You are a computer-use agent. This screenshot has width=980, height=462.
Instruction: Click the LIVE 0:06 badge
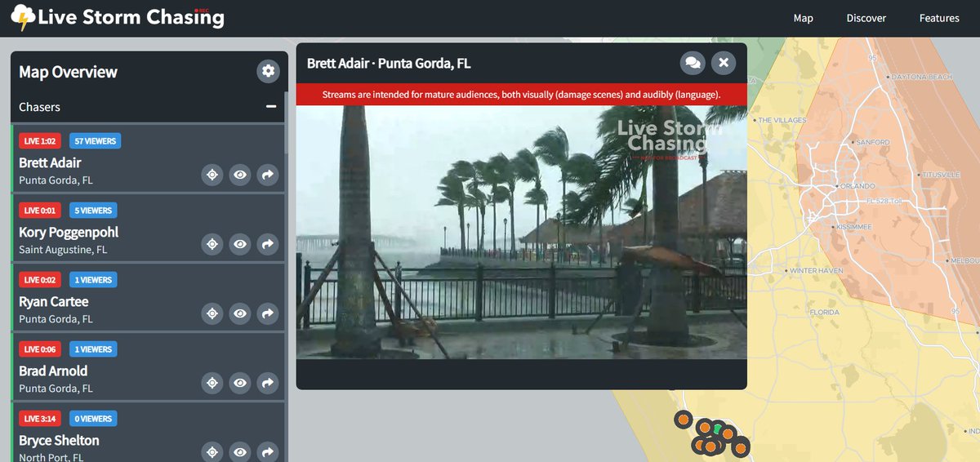click(x=41, y=349)
